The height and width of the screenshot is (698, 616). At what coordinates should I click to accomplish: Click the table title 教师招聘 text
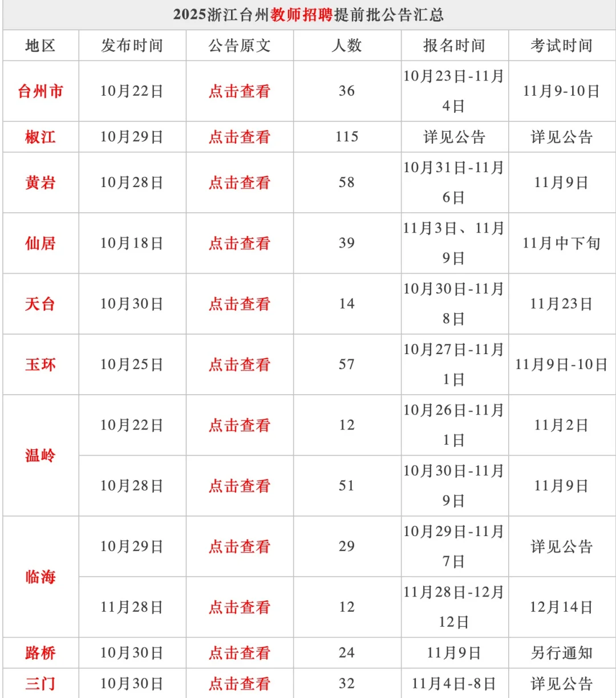pos(301,15)
